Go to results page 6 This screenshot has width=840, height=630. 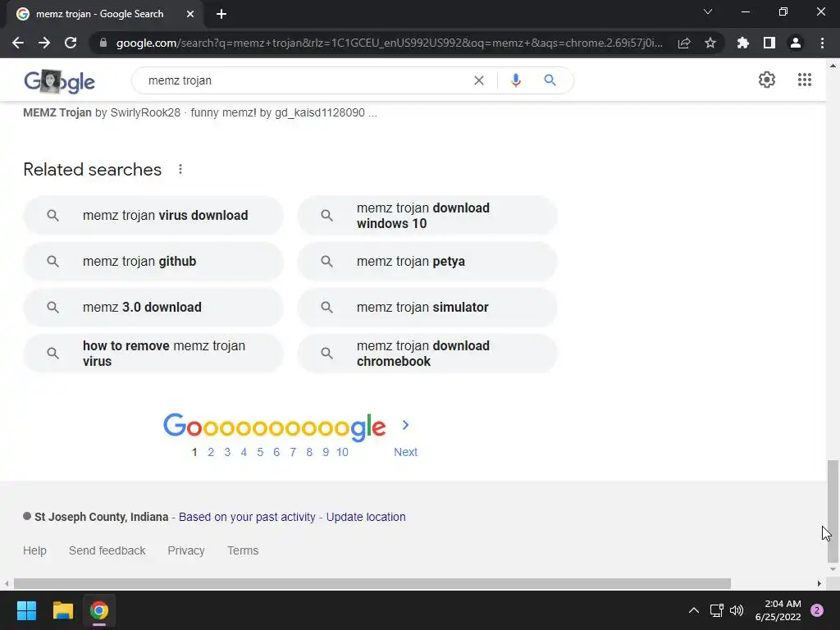tap(276, 452)
